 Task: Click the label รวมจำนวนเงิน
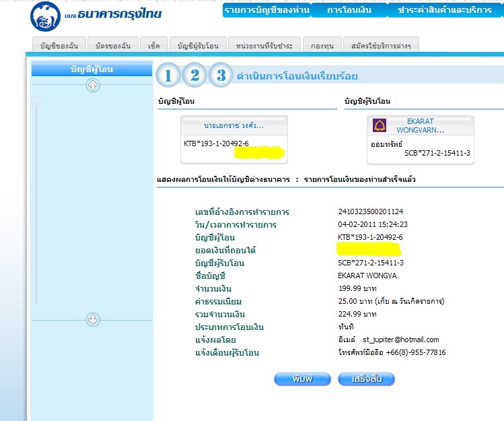(x=220, y=315)
